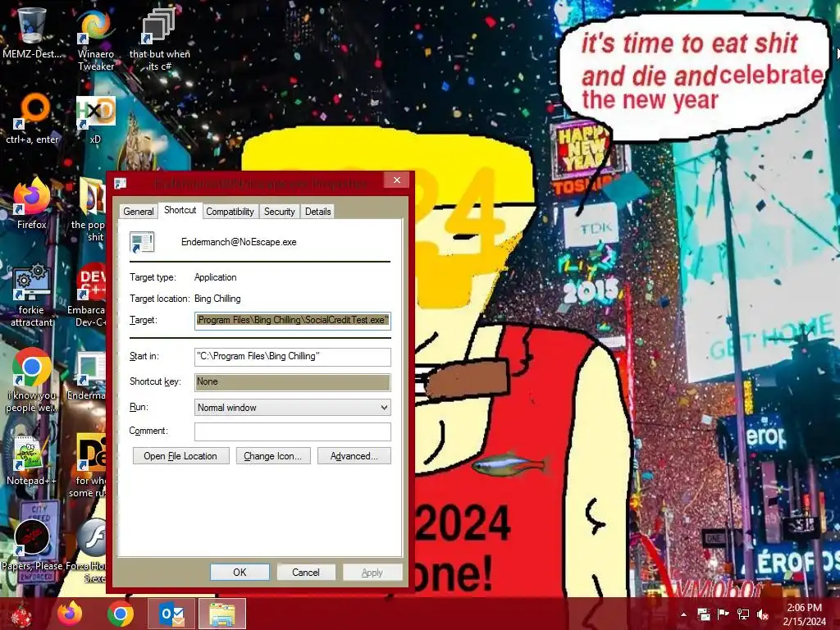This screenshot has width=840, height=630.
Task: Click the Change Icon button
Action: coord(273,456)
